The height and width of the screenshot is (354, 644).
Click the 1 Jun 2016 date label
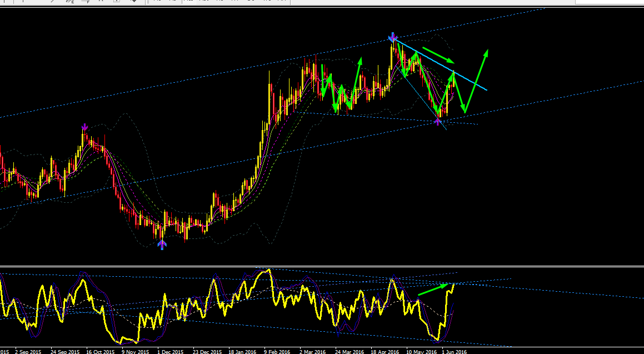(x=454, y=352)
